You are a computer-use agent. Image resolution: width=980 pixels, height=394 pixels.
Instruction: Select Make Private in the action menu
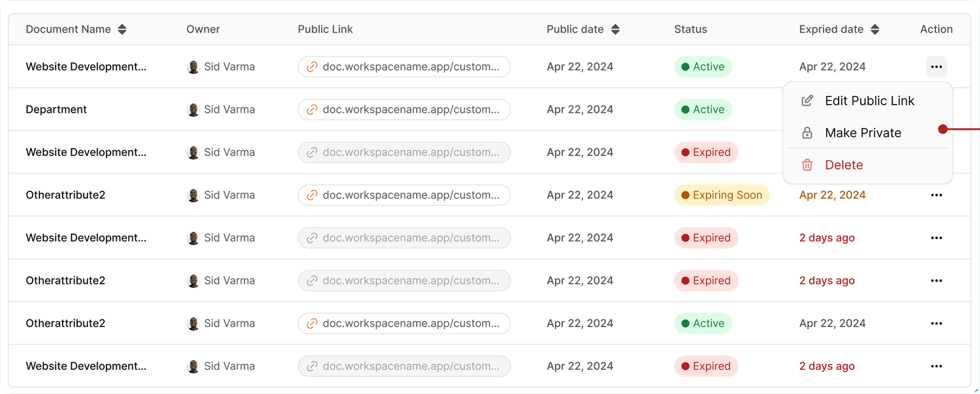[x=868, y=133]
